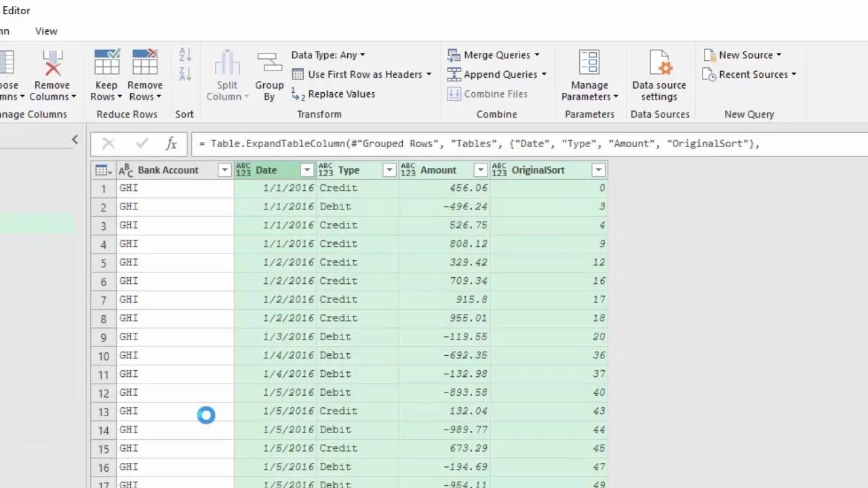
Task: Click the fx function icon
Action: tap(172, 143)
